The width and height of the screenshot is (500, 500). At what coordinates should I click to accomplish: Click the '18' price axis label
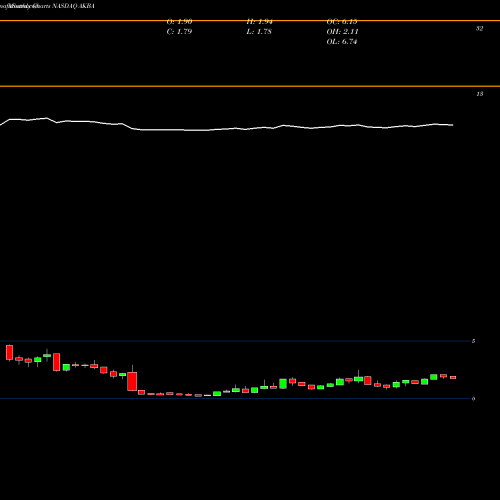tap(479, 94)
